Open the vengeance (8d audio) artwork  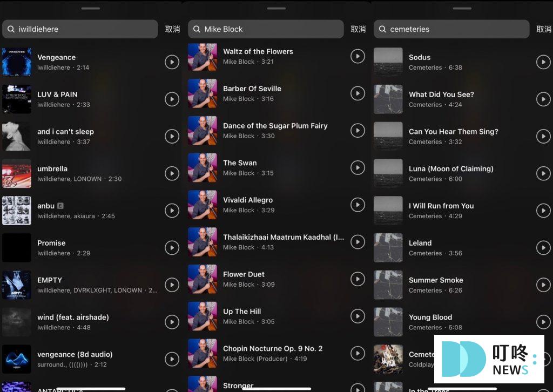pyautogui.click(x=17, y=359)
